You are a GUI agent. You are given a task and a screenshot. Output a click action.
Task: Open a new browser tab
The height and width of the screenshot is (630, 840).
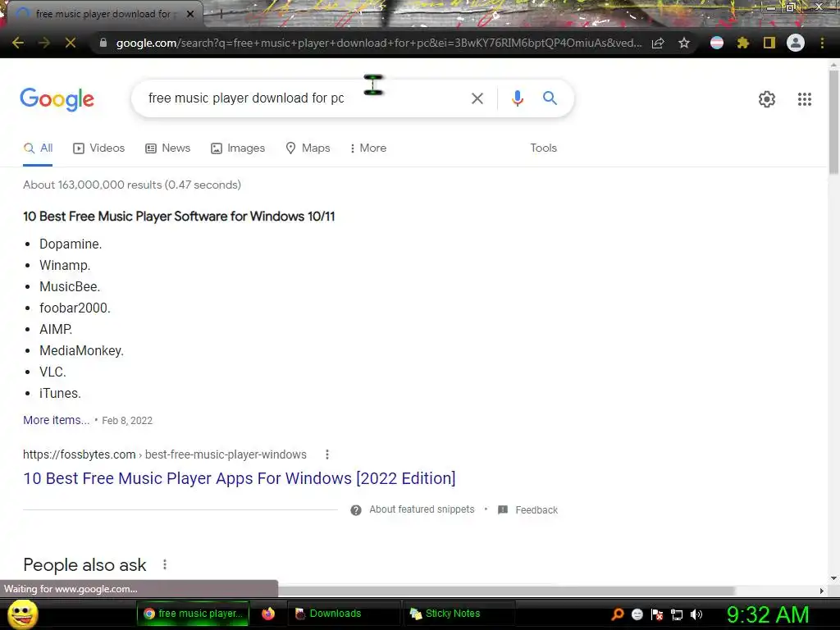pos(221,15)
